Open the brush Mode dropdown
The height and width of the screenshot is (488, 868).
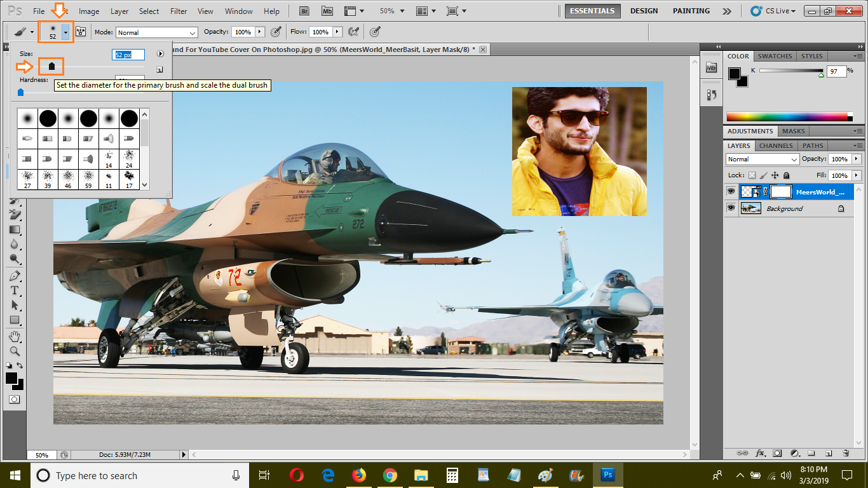tap(157, 32)
